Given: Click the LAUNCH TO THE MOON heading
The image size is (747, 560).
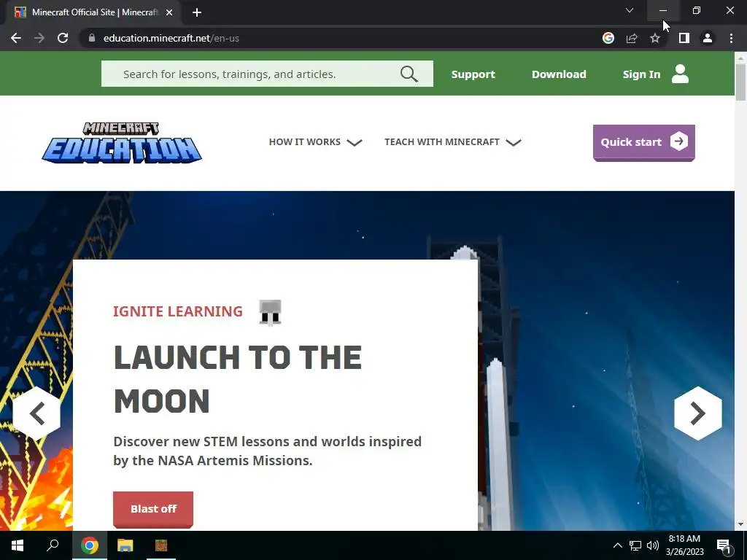Looking at the screenshot, I should pyautogui.click(x=238, y=378).
